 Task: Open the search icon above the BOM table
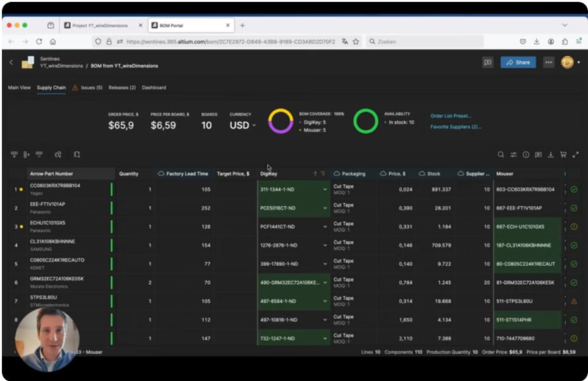coord(501,154)
